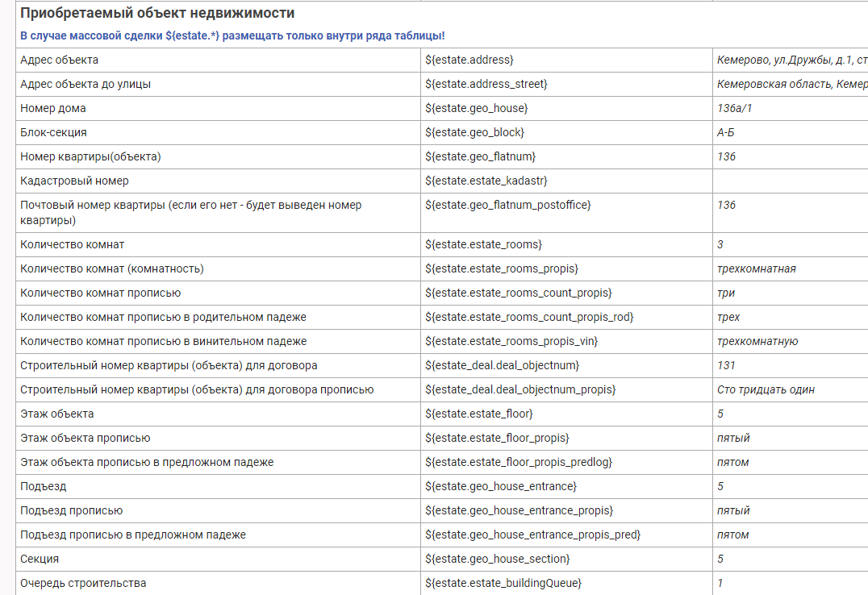Click the empty cadastral number example cell

(789, 181)
